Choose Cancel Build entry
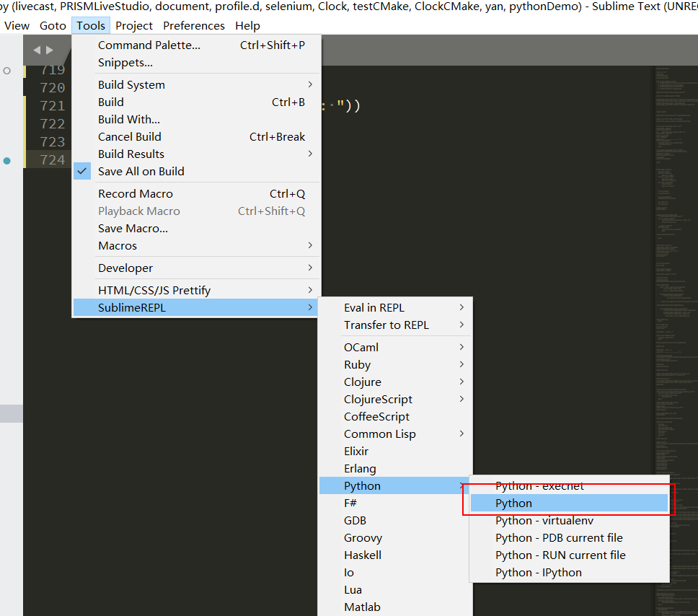698x616 pixels. pyautogui.click(x=196, y=137)
